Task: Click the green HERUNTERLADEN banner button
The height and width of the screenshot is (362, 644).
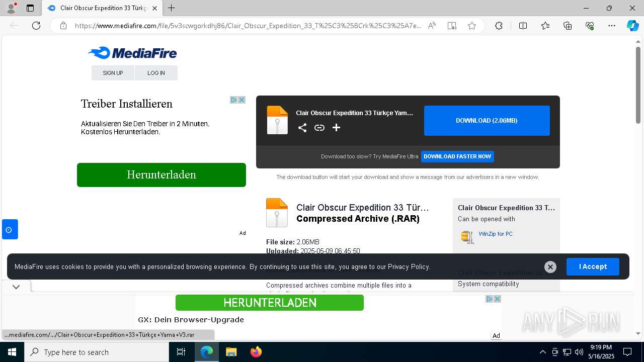Action: coord(270,303)
